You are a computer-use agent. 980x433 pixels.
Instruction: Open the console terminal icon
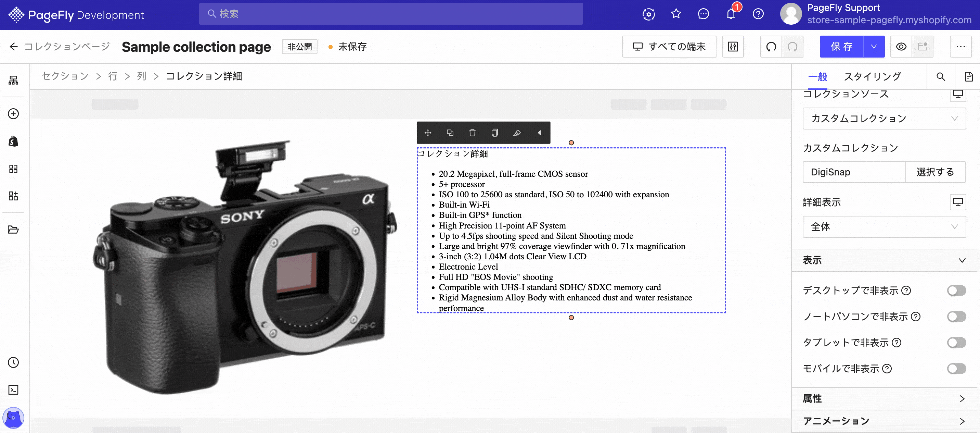pyautogui.click(x=13, y=390)
